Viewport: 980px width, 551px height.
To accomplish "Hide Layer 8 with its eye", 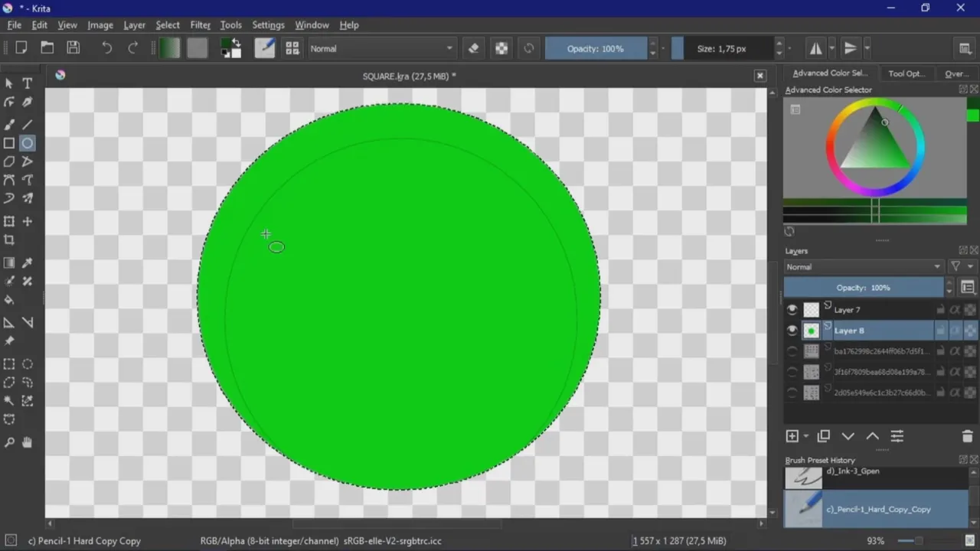I will coord(792,331).
